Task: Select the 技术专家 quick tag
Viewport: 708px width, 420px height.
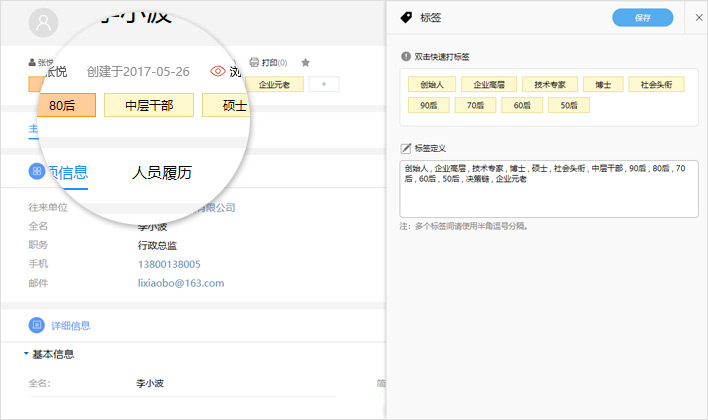Action: pos(550,85)
